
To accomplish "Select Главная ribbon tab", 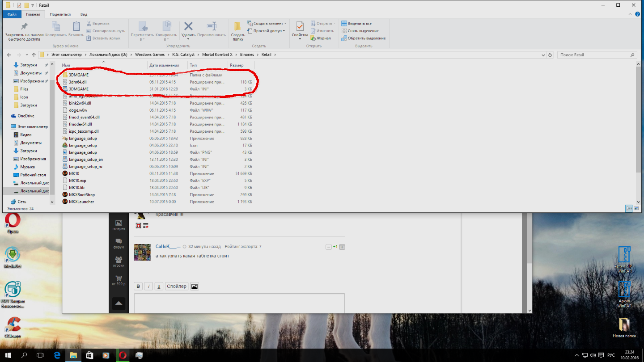I will point(33,14).
